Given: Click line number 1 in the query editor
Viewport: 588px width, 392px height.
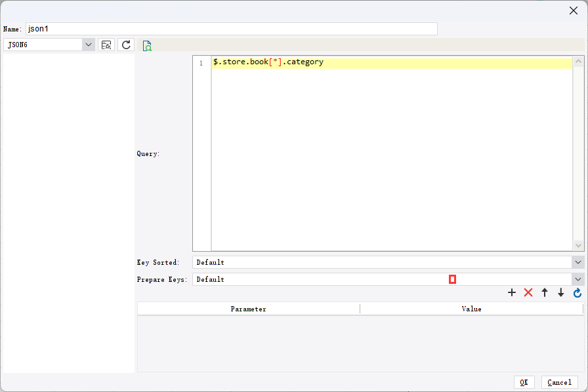Looking at the screenshot, I should click(200, 62).
